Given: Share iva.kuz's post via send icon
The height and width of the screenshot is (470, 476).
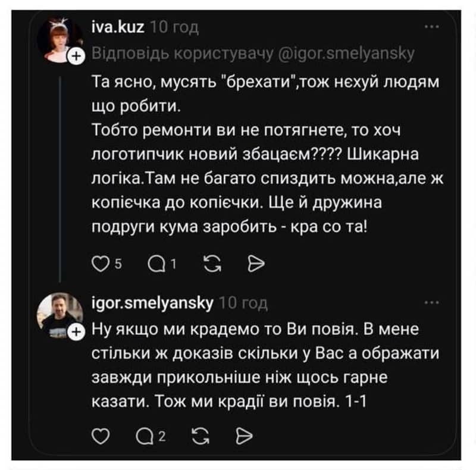Looking at the screenshot, I should pos(252,262).
